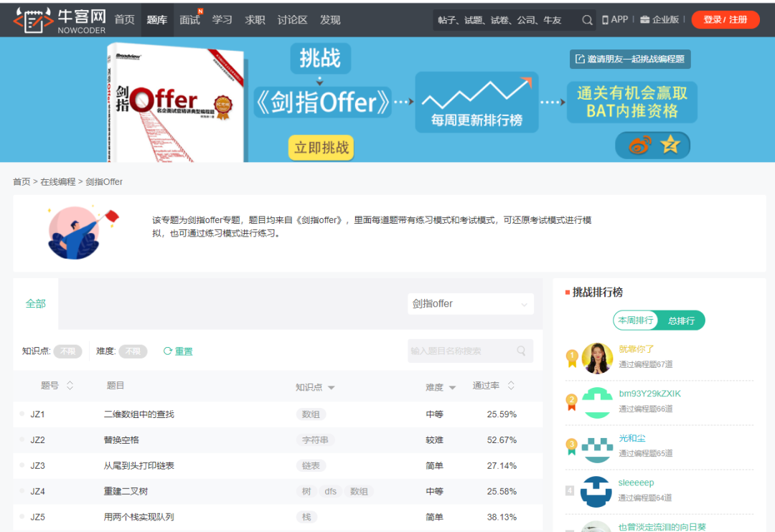Open user bm93Y29kZXIK profile name

pyautogui.click(x=649, y=393)
